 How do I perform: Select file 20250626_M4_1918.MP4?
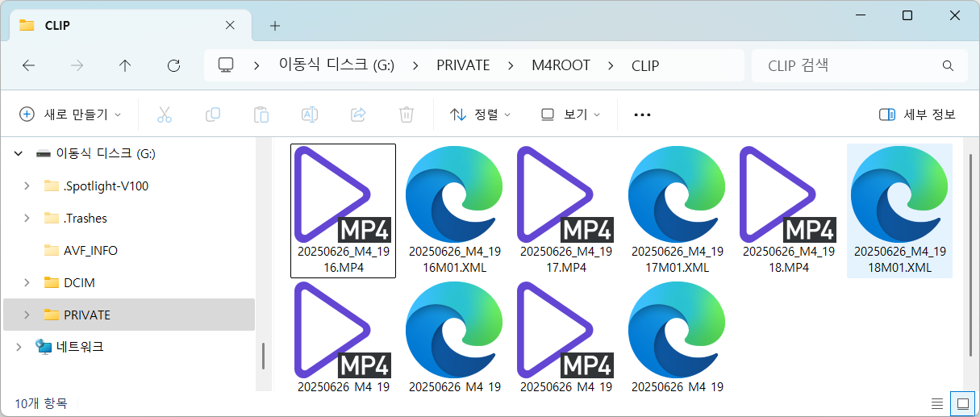point(788,211)
